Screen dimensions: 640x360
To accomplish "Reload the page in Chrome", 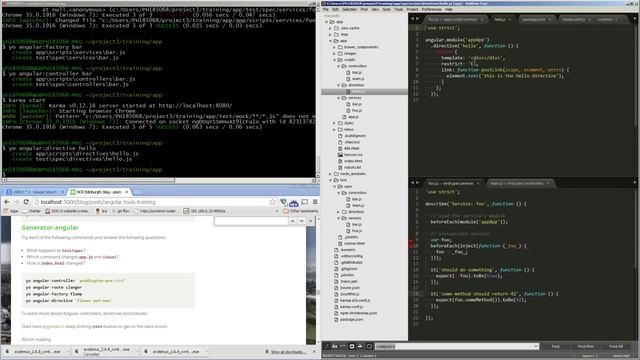I will 26,202.
